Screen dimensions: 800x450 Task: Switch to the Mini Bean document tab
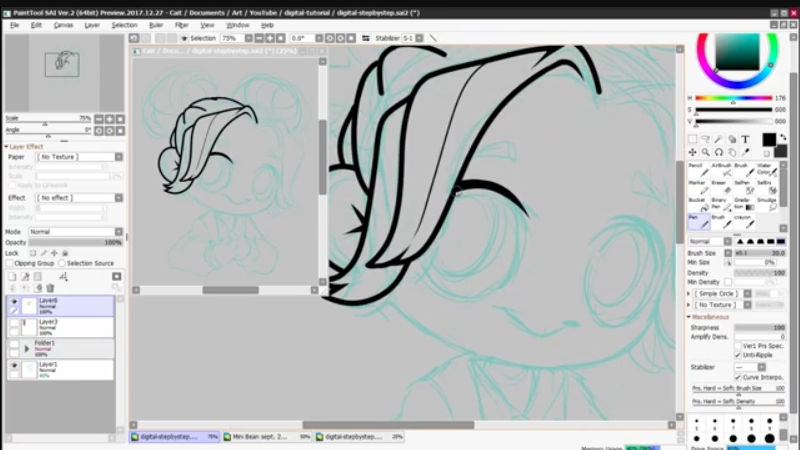(x=267, y=437)
